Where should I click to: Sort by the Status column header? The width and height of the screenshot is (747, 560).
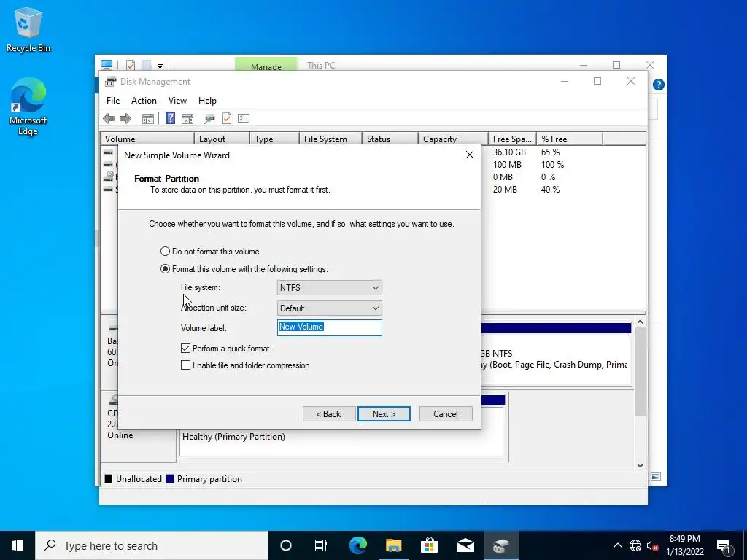390,139
